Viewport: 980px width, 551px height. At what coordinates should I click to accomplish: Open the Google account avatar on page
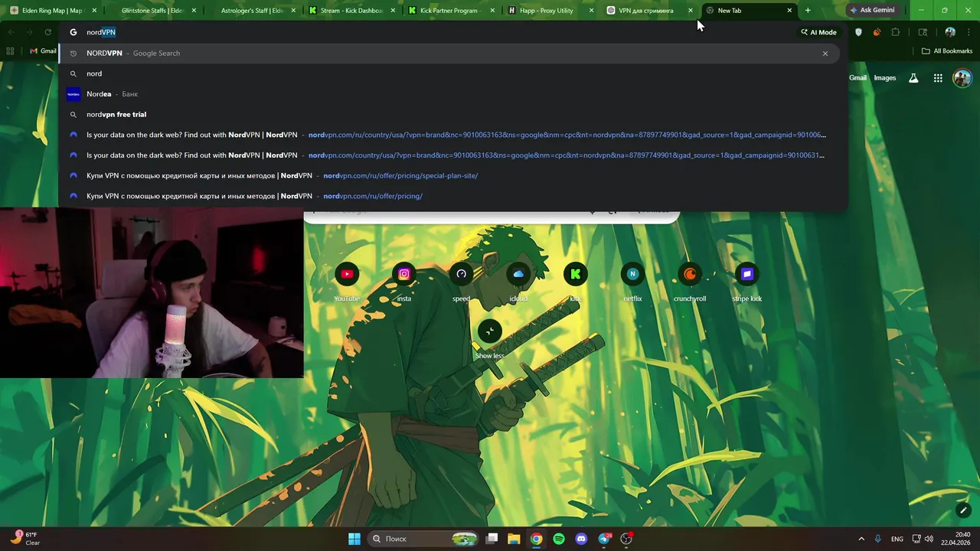(962, 78)
